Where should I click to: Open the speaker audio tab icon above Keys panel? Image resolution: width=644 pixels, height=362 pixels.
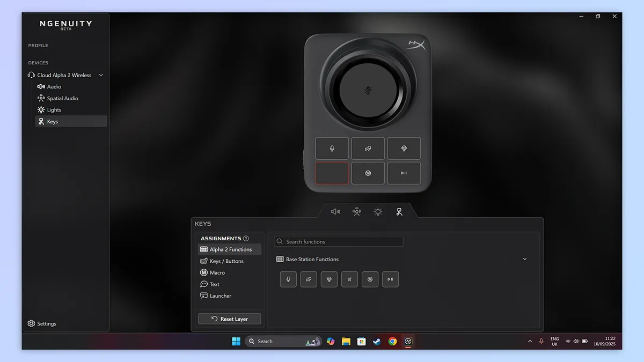coord(335,211)
